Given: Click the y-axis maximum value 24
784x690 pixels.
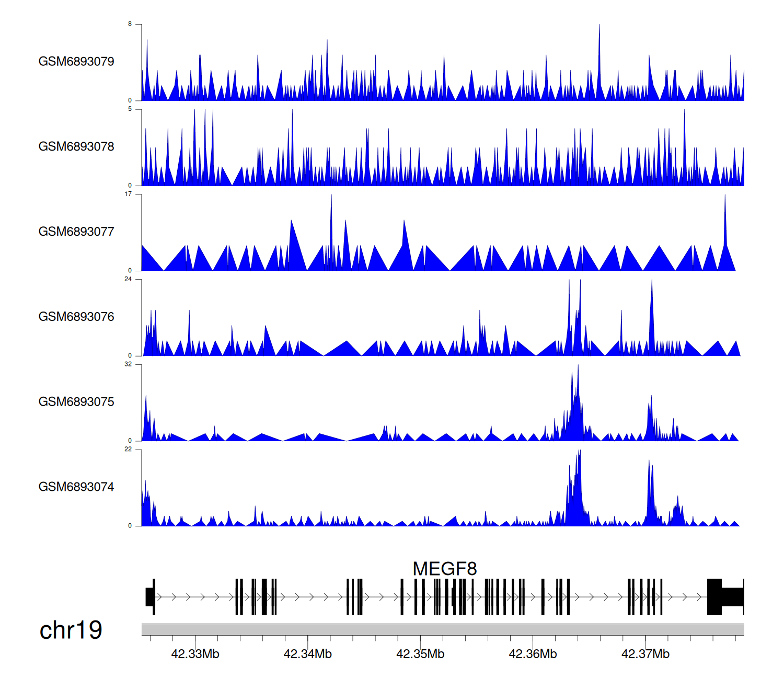Looking at the screenshot, I should (128, 279).
